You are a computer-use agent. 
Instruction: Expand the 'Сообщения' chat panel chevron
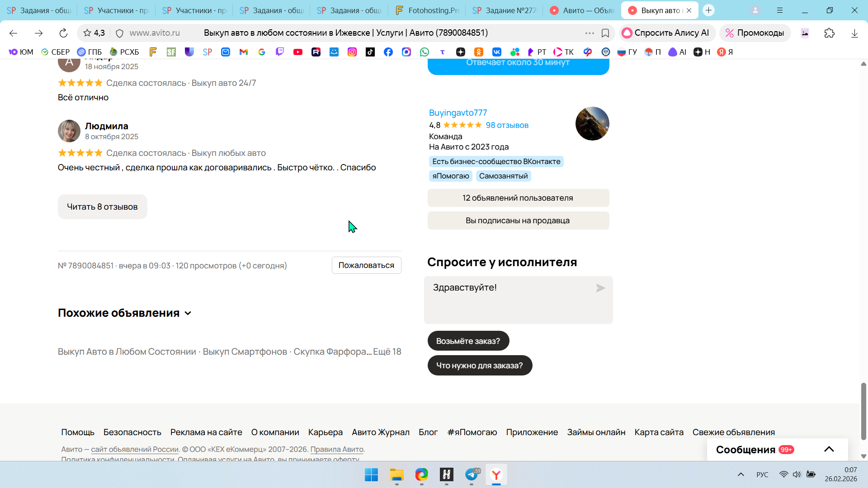(x=829, y=449)
